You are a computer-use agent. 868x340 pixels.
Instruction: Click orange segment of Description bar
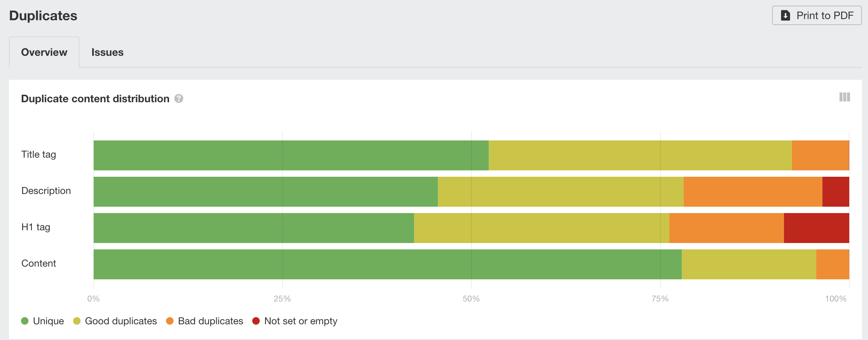click(753, 192)
